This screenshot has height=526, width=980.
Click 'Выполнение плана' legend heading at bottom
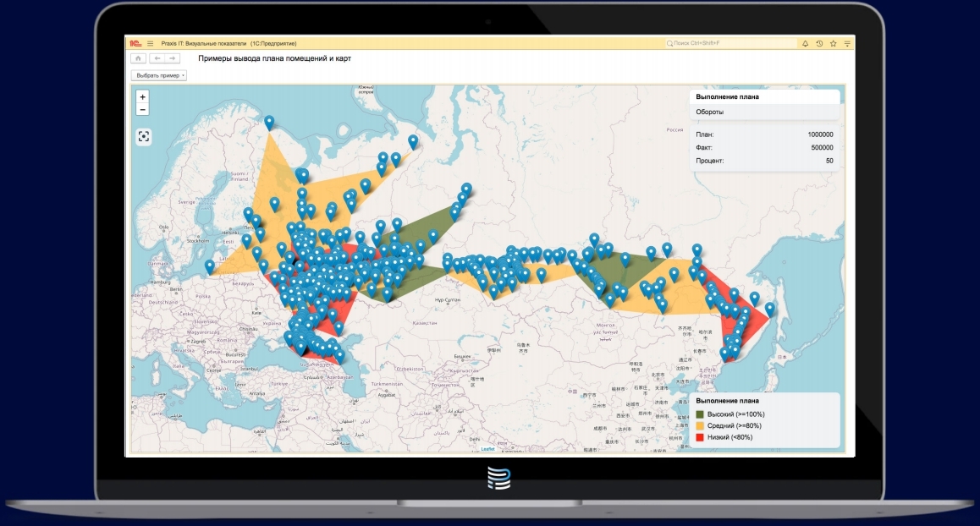pyautogui.click(x=727, y=401)
